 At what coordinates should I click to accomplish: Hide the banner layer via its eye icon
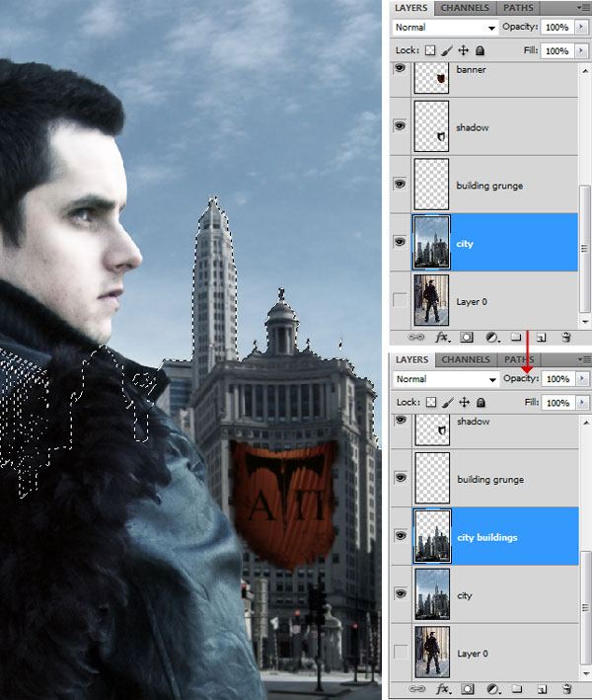click(x=400, y=68)
